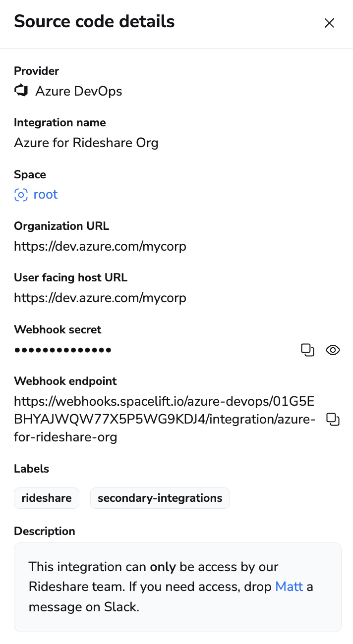The image size is (353, 644).
Task: Click Matt in the description text
Action: click(x=289, y=587)
